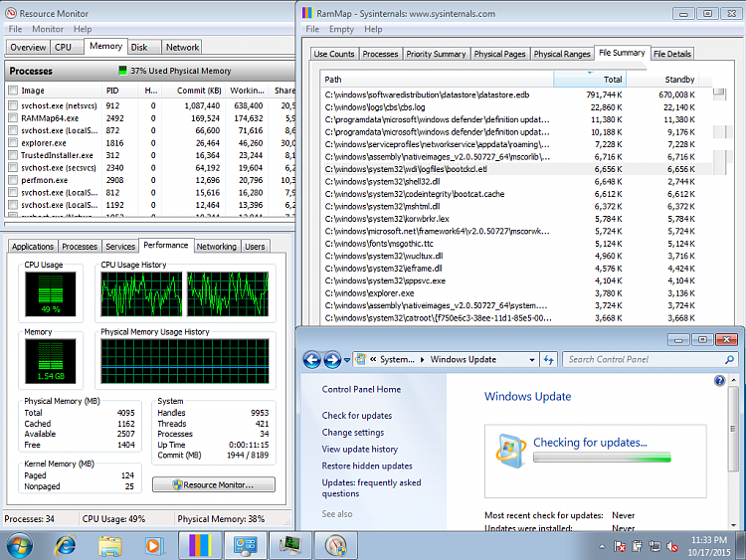Switch to RamMap taskbar button
Viewport: 746px width, 560px height.
(x=200, y=545)
